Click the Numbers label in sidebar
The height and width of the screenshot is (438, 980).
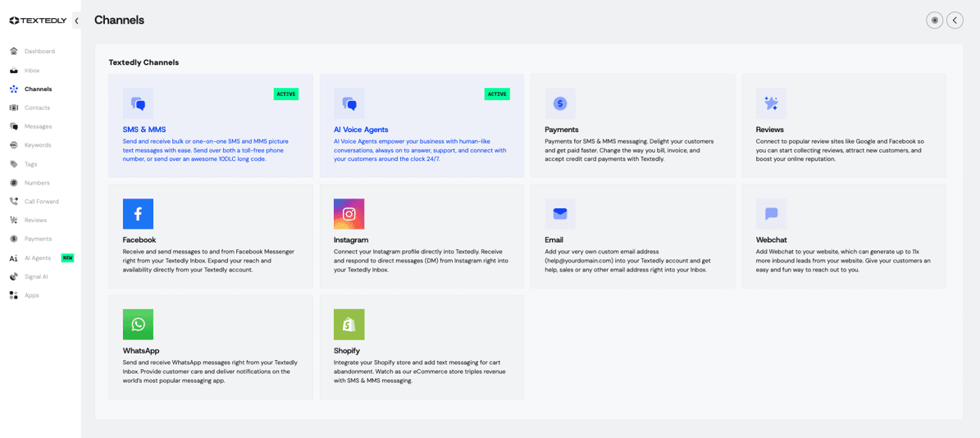(37, 182)
